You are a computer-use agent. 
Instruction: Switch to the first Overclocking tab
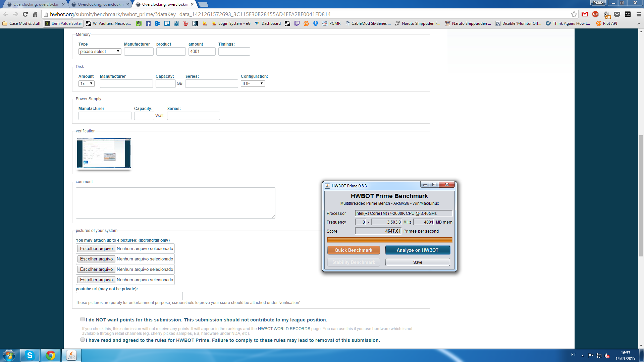point(36,4)
